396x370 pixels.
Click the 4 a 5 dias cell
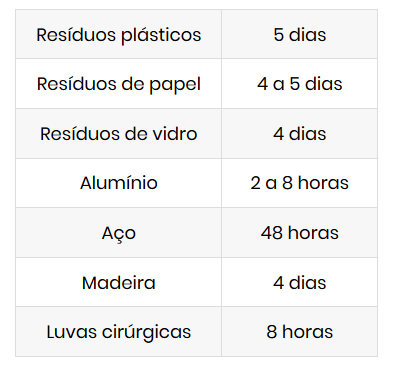pyautogui.click(x=300, y=84)
